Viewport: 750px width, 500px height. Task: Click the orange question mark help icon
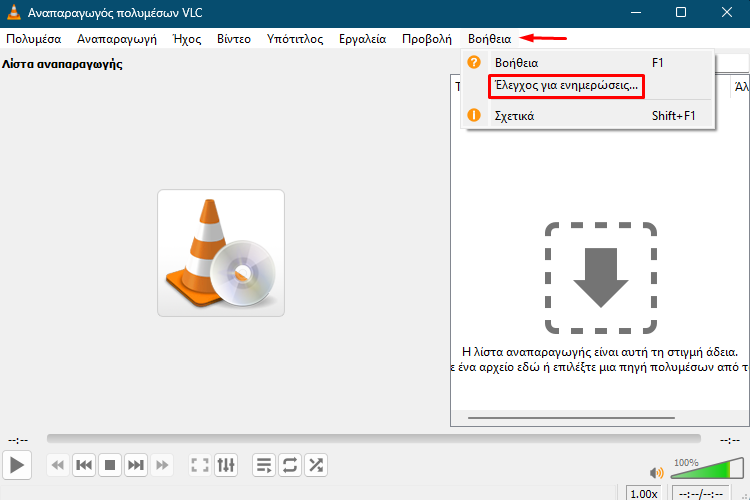click(x=474, y=62)
